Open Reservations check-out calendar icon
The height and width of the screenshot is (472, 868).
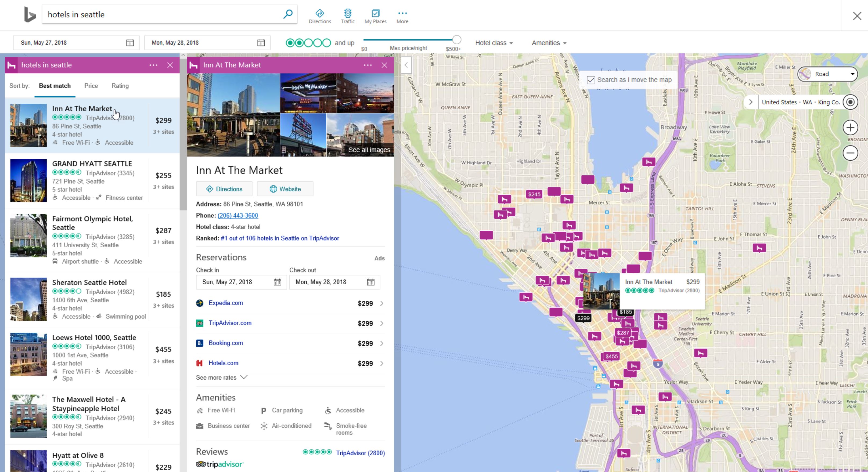tap(371, 282)
